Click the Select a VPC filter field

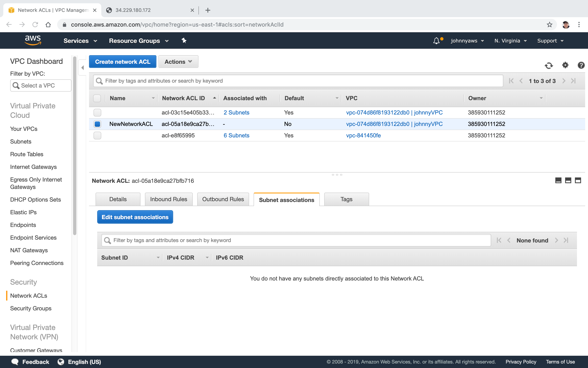pyautogui.click(x=41, y=85)
